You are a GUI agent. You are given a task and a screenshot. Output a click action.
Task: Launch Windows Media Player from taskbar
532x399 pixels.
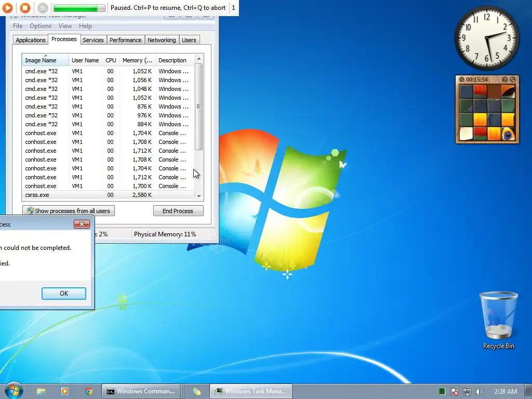click(65, 391)
